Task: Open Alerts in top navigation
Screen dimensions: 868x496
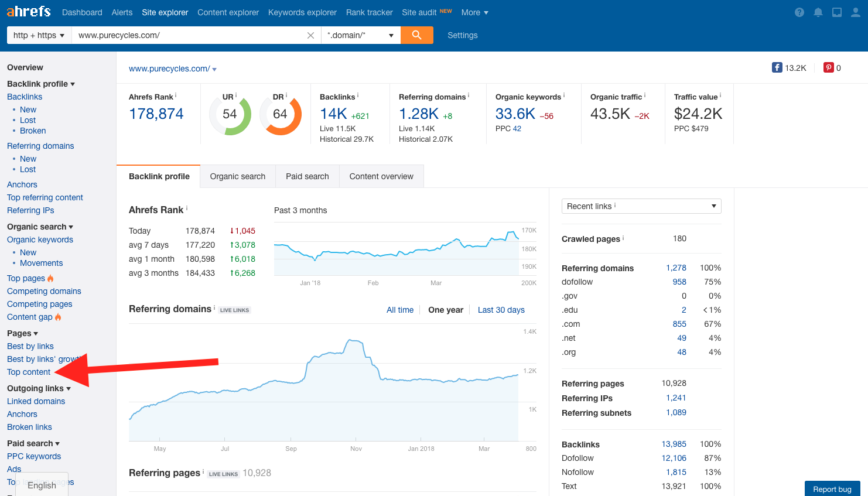Action: pos(122,12)
